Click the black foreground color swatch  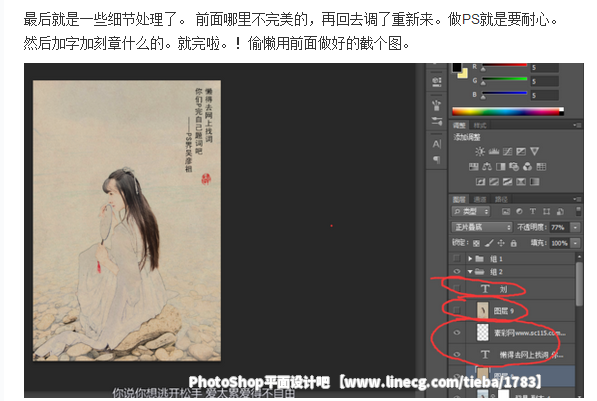(456, 67)
